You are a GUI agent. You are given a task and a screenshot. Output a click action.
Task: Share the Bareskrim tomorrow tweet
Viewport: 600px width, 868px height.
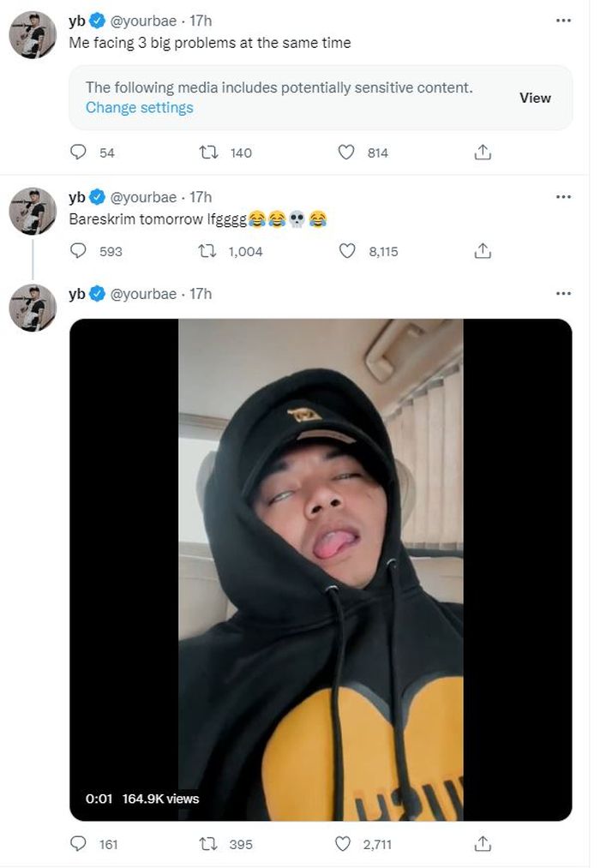(x=483, y=251)
